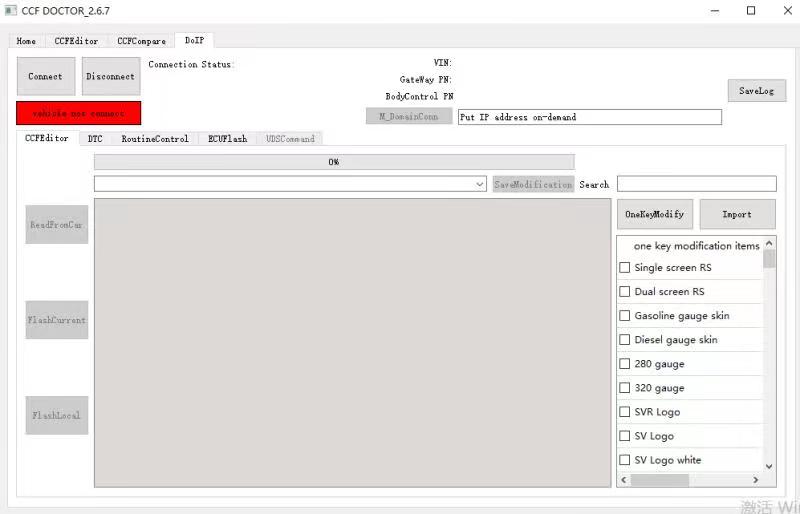Click the SaveLog button

point(756,91)
